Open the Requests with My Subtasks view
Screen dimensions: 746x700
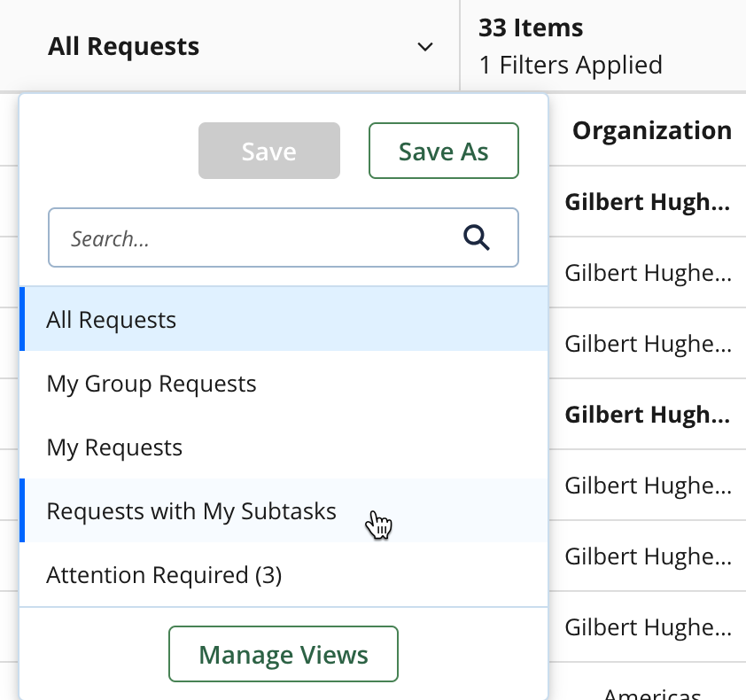tap(191, 511)
